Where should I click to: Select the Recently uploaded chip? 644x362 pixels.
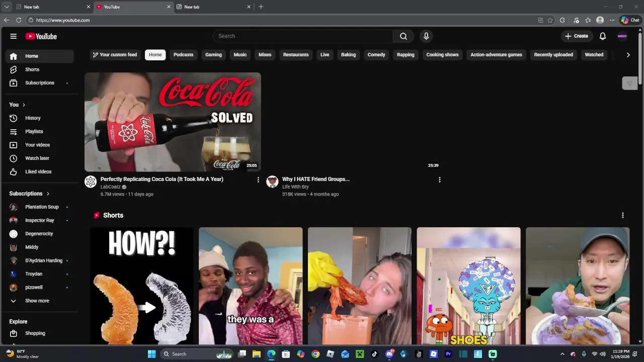(x=553, y=55)
